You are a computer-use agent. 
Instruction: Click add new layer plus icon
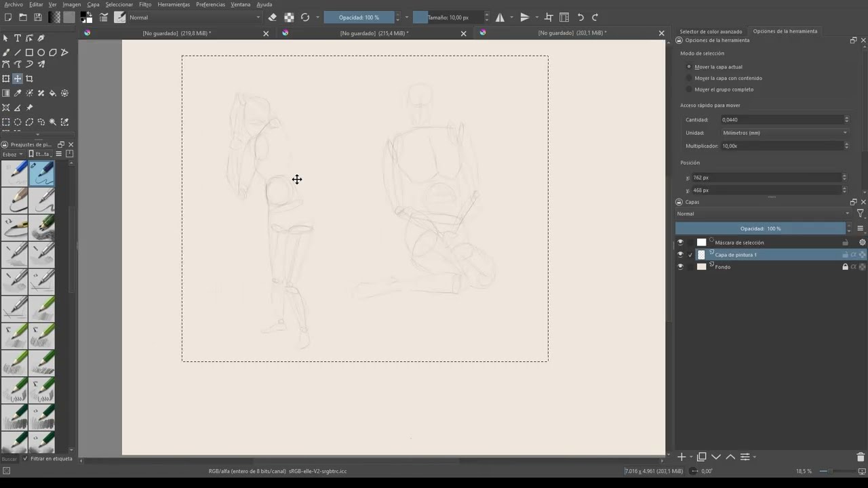point(682,457)
